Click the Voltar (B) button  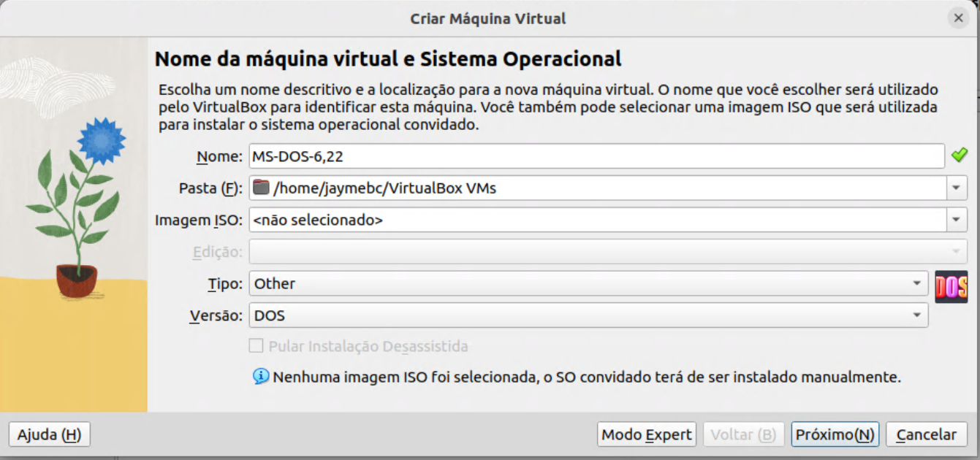pos(743,434)
